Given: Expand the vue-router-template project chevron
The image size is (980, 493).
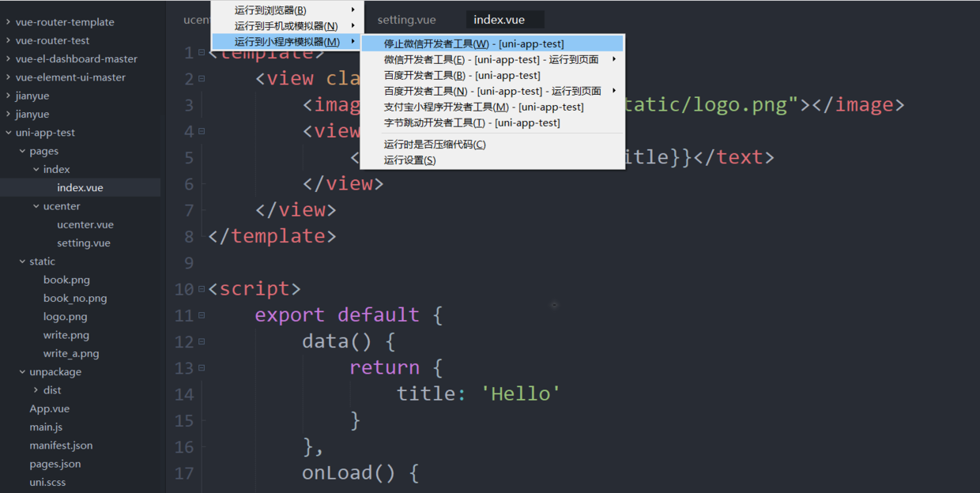Looking at the screenshot, I should point(8,22).
